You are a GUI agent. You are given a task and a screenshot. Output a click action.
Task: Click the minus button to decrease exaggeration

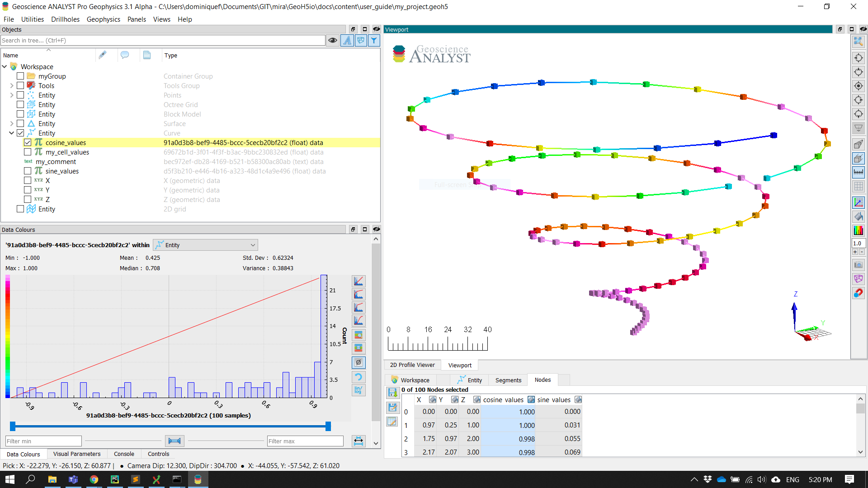coord(862,252)
